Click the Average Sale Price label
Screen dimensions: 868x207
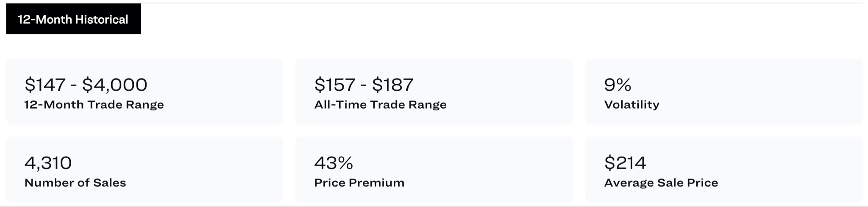click(x=661, y=183)
